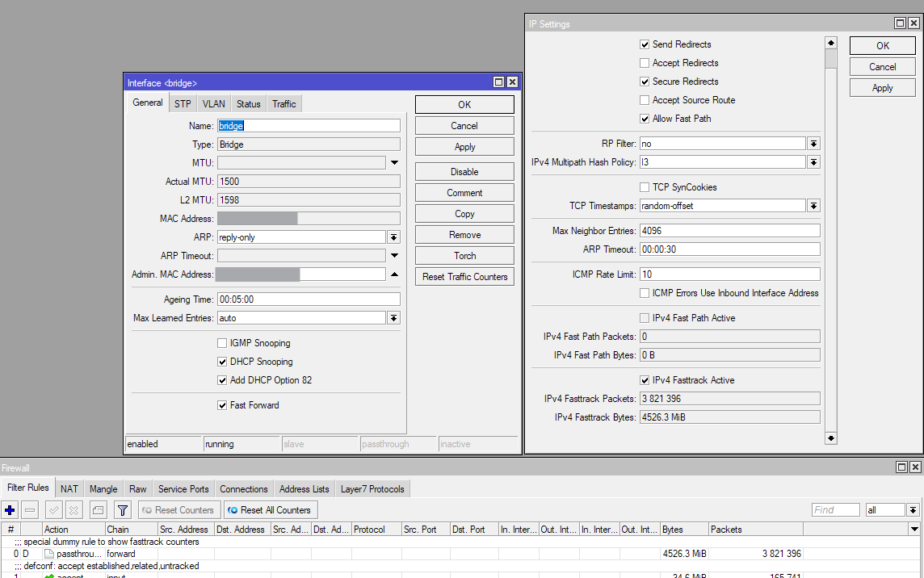924x578 pixels.
Task: Toggle Send Redirects checkbox
Action: (645, 44)
